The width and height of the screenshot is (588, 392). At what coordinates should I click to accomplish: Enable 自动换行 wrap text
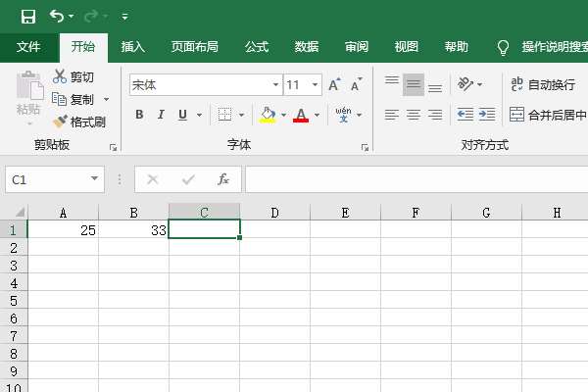coord(543,85)
